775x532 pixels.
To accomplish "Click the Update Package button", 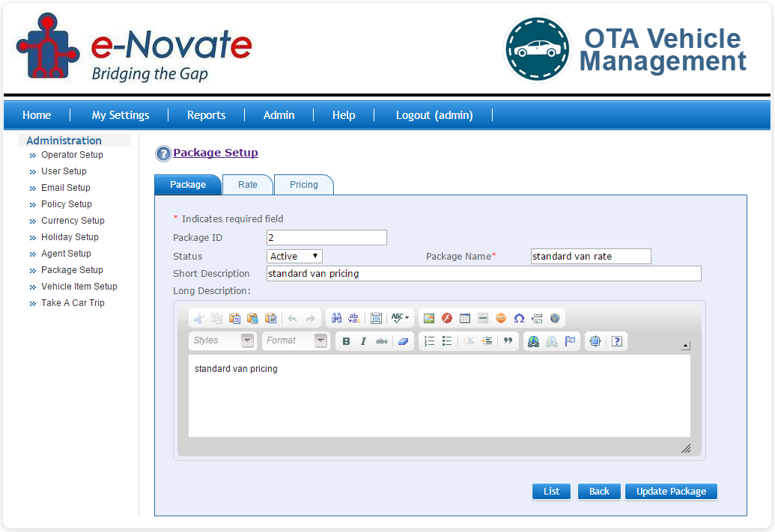I will (671, 491).
